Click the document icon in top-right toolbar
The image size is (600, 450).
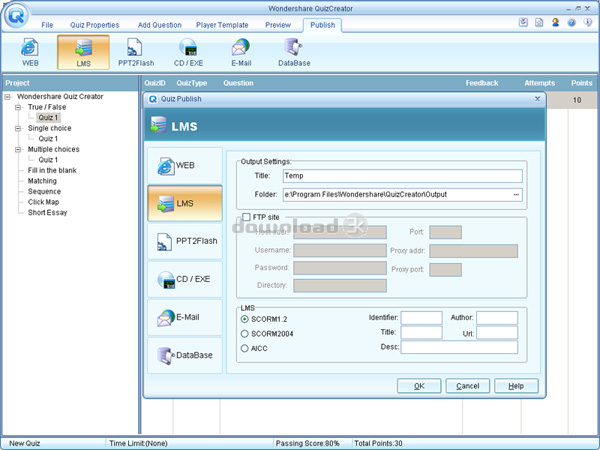(539, 23)
